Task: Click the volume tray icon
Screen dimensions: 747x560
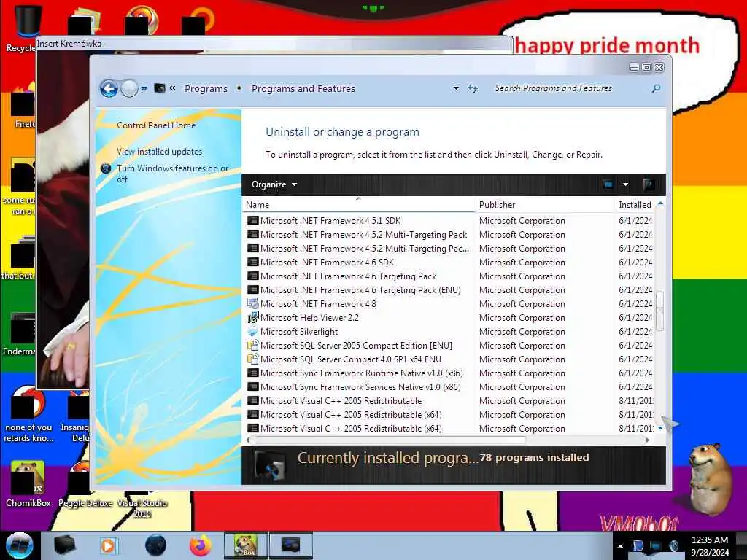Action: pos(674,546)
